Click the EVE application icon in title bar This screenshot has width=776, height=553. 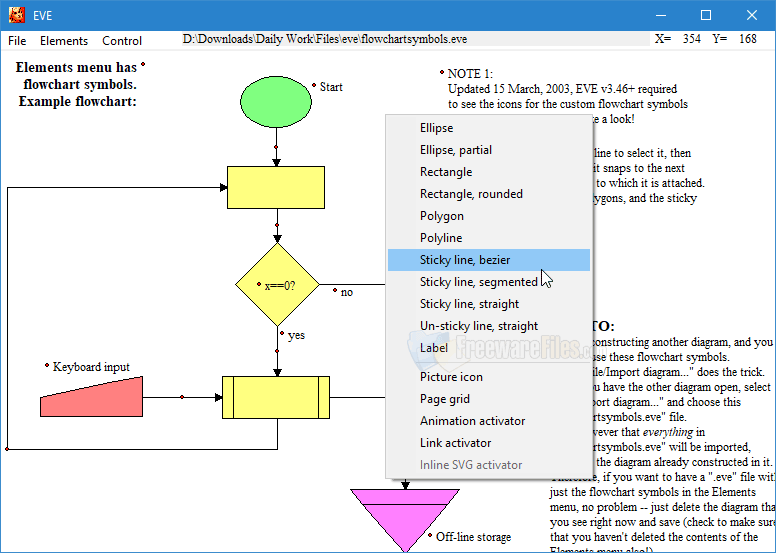pos(17,15)
